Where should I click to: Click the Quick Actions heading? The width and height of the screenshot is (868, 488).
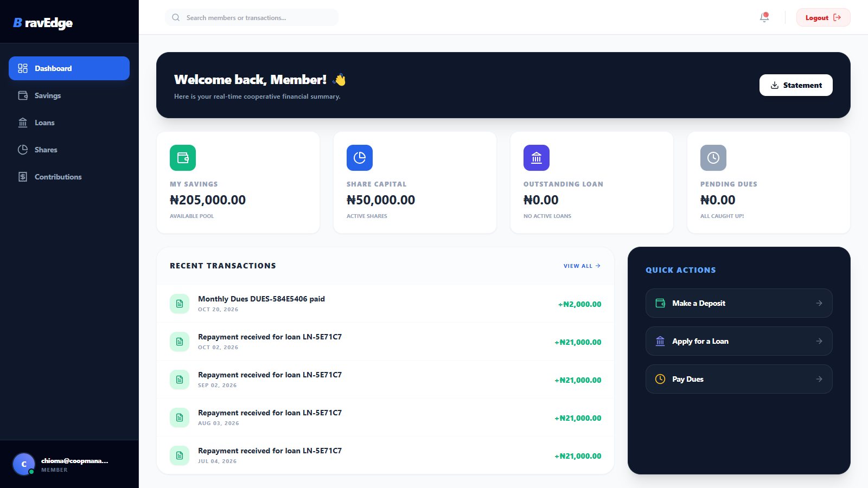click(x=681, y=270)
